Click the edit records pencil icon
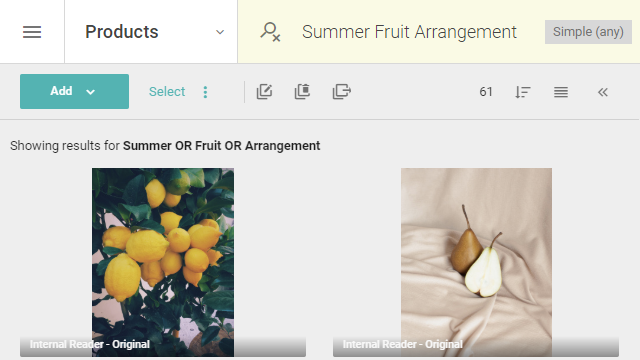Screen dimensions: 640x360 (x=264, y=91)
